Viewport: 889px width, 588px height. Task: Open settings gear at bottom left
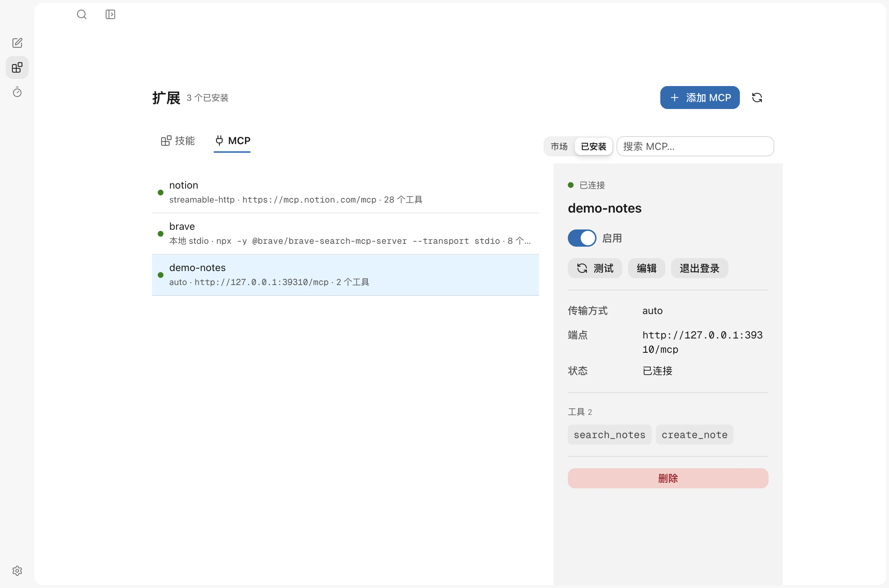click(17, 571)
